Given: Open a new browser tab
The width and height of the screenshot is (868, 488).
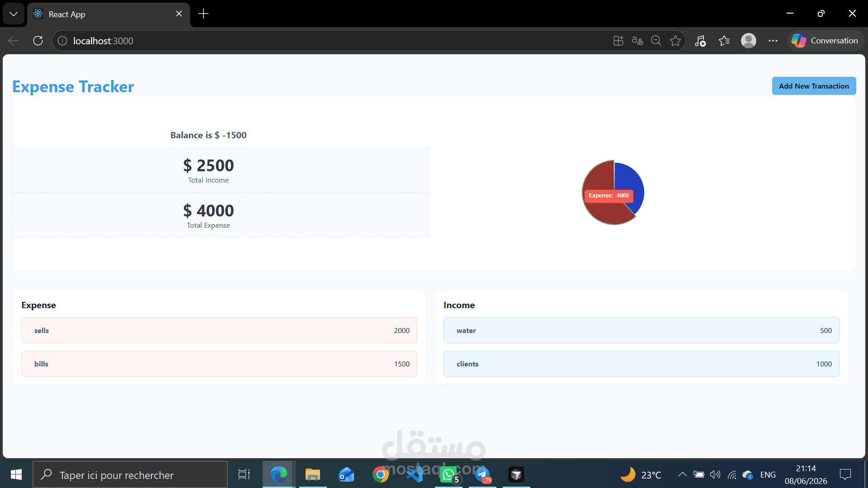Looking at the screenshot, I should coord(203,14).
